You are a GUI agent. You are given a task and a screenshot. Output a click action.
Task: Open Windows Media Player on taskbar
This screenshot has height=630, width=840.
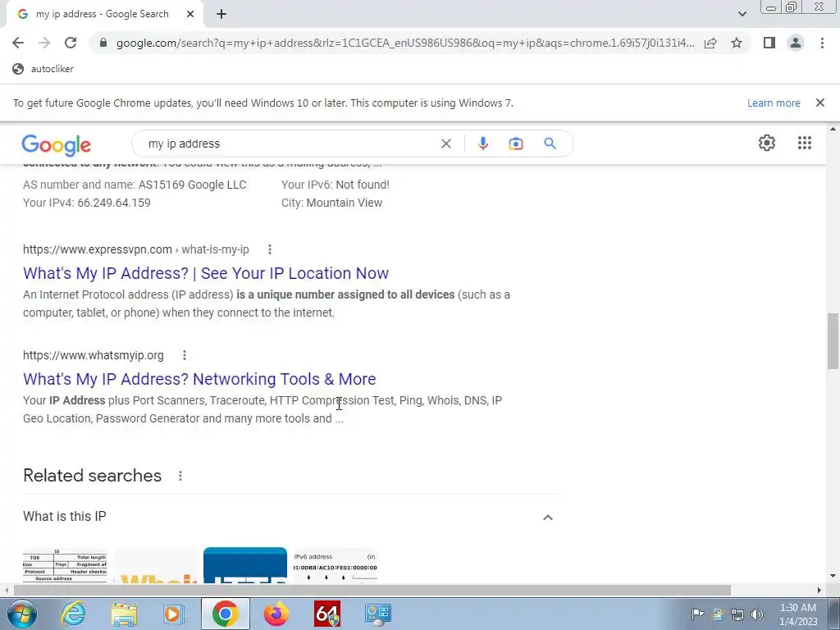(174, 614)
